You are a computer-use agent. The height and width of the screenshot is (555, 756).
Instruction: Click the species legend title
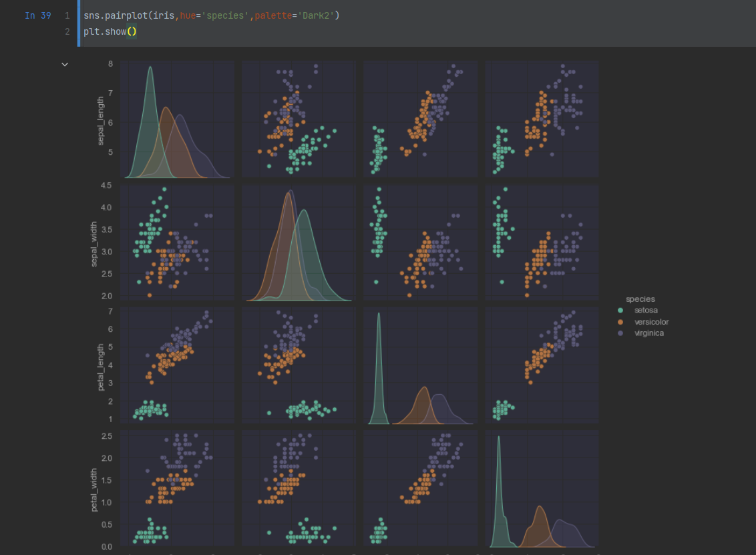(640, 299)
